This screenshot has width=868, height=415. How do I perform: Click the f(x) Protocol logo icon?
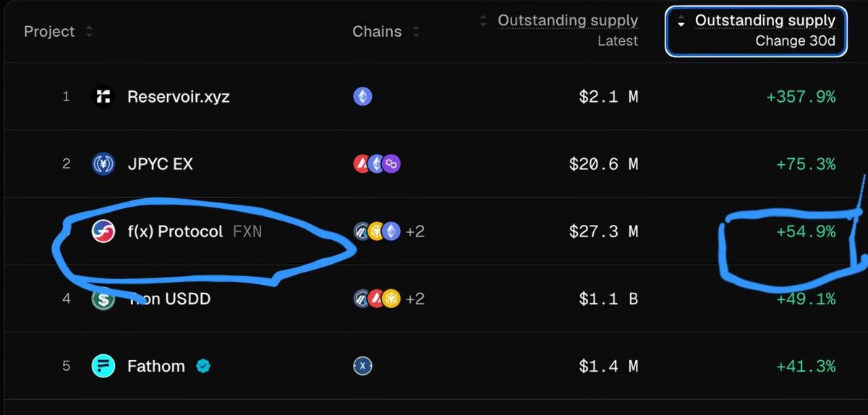(103, 231)
